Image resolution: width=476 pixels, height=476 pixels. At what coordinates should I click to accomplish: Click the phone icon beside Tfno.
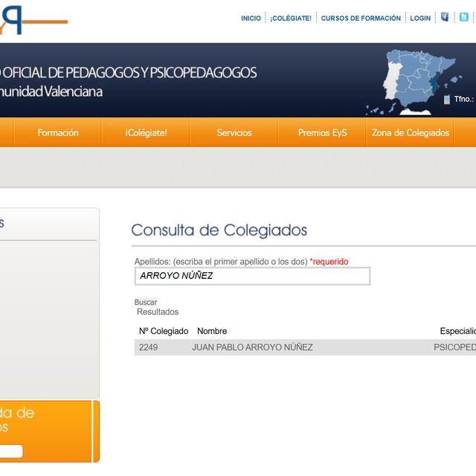pyautogui.click(x=446, y=99)
